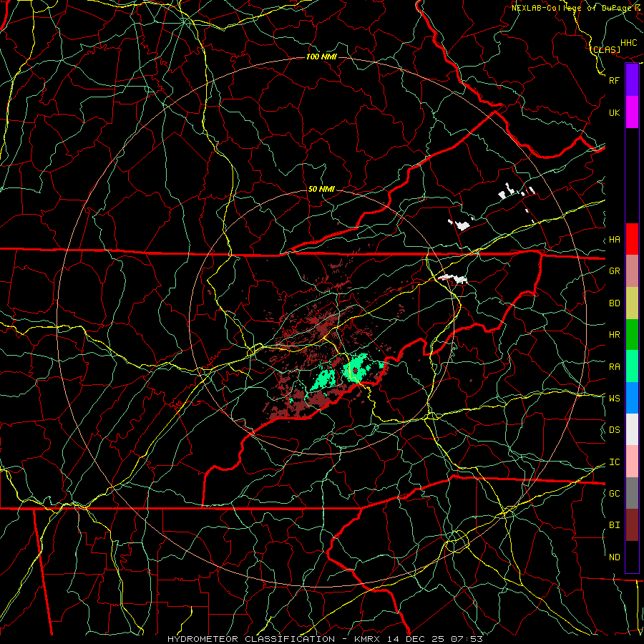Click the "HHC" product code text
Image resolution: width=644 pixels, height=644 pixels.
[x=629, y=43]
